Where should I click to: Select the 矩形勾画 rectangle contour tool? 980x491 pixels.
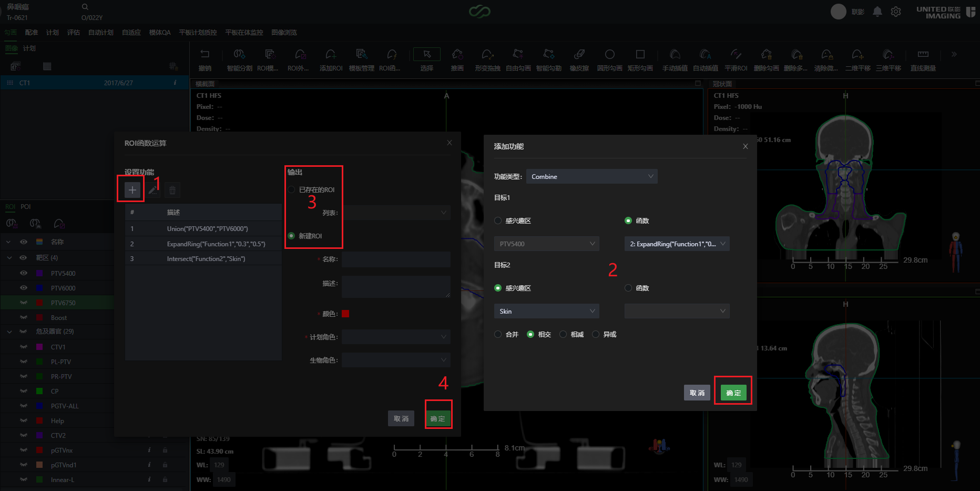point(640,60)
